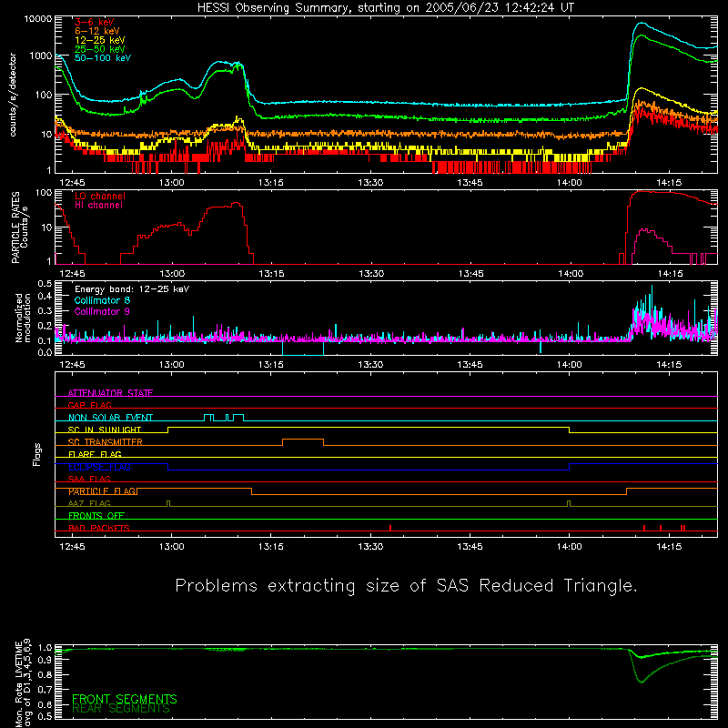This screenshot has height=728, width=728.
Task: Click the SC_TRANSMITTER flag label
Action: coord(106,441)
